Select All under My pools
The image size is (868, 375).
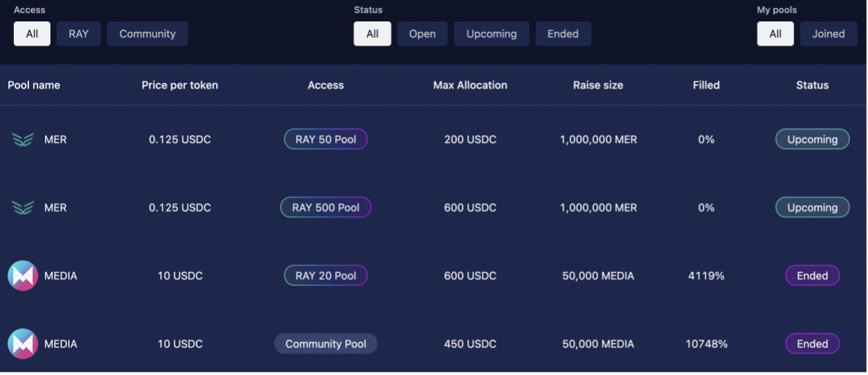click(x=776, y=34)
